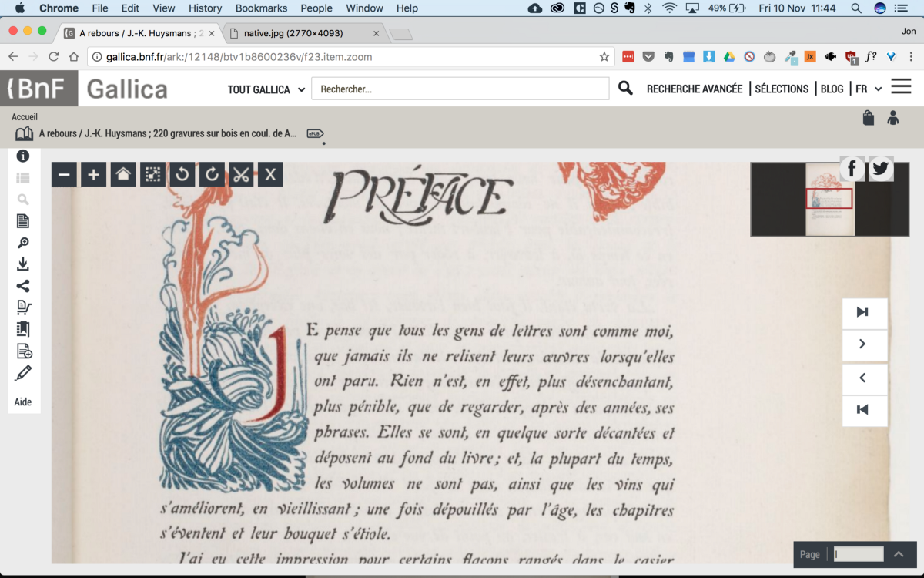924x578 pixels.
Task: Open the Pocket extension
Action: pyautogui.click(x=649, y=56)
